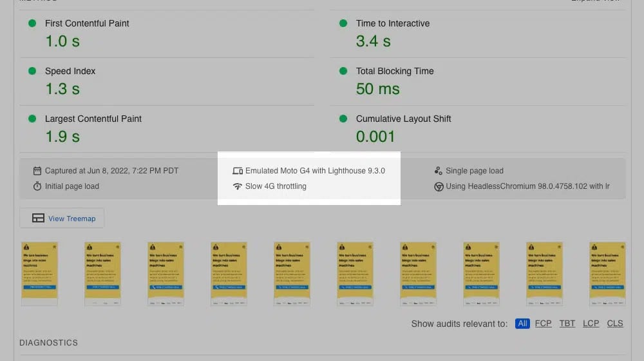Image resolution: width=644 pixels, height=361 pixels.
Task: Click green dot beside Speed Index
Action: [x=32, y=71]
